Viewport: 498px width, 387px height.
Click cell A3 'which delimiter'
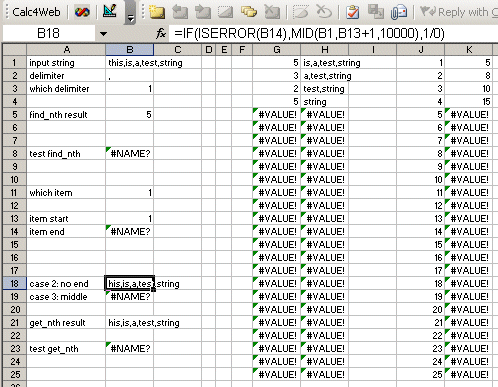[66, 89]
